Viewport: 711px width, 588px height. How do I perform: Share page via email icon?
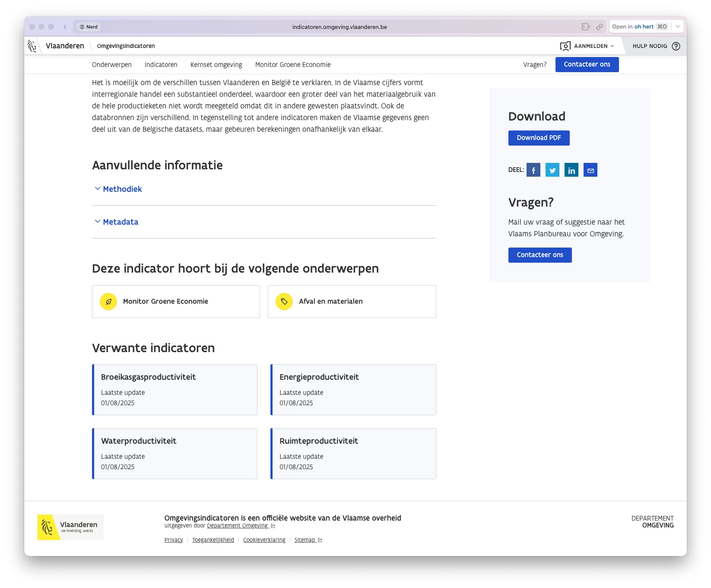tap(590, 170)
